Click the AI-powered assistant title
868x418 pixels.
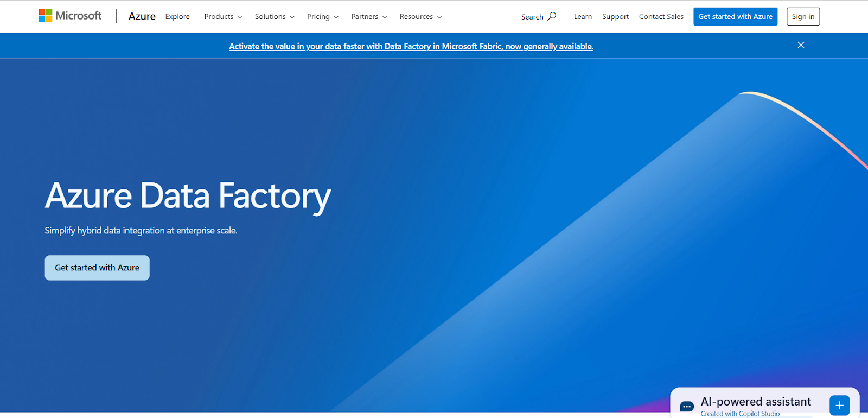756,402
